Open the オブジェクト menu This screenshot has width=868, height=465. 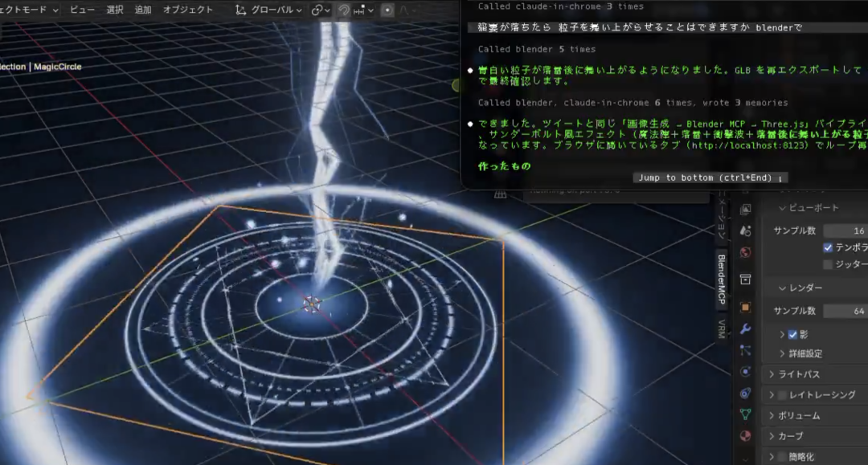[x=187, y=10]
